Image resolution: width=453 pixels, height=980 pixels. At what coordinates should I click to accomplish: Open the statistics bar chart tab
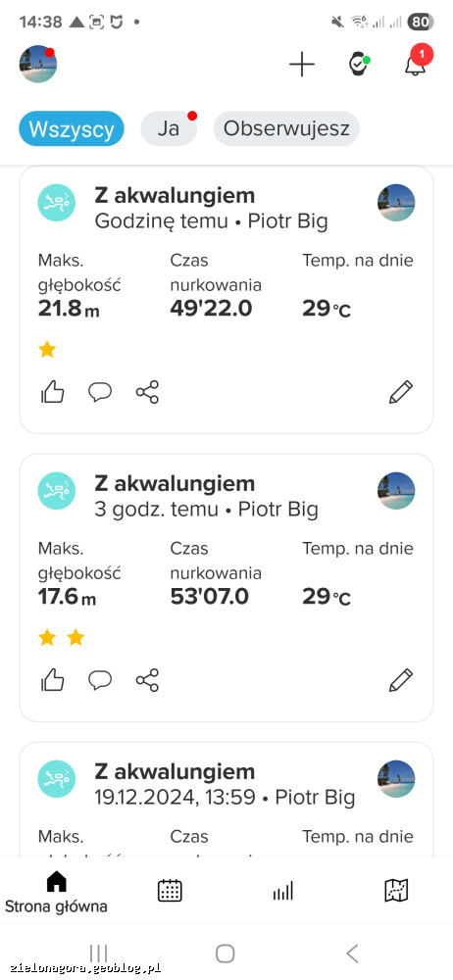(x=282, y=890)
